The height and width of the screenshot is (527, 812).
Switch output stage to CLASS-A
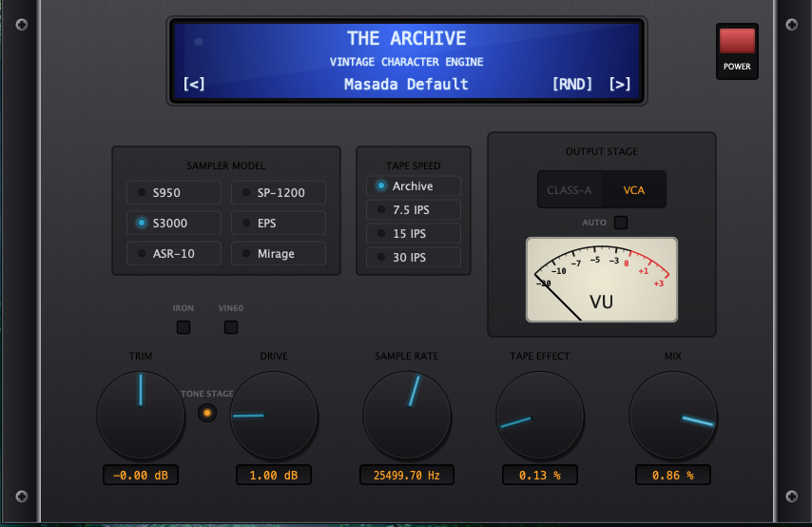[x=569, y=190]
